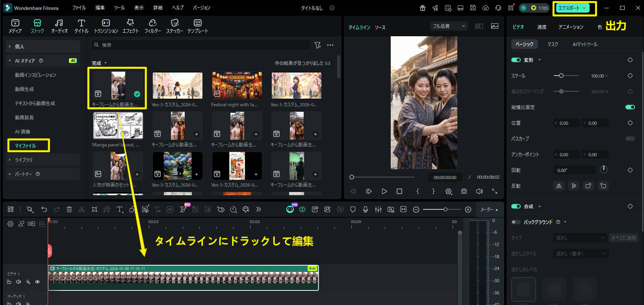Click the marker shield icon in timeline toolbar
The width and height of the screenshot is (644, 305).
353,209
